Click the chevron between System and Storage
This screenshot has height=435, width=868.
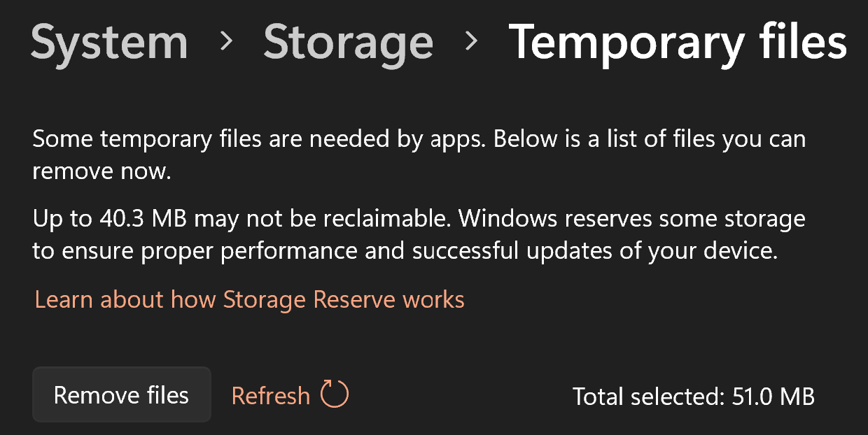225,42
